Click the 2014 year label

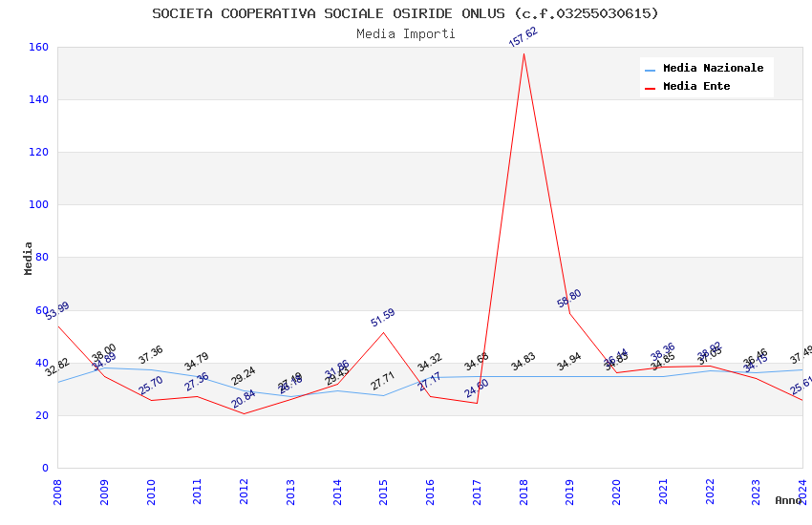coord(337,492)
